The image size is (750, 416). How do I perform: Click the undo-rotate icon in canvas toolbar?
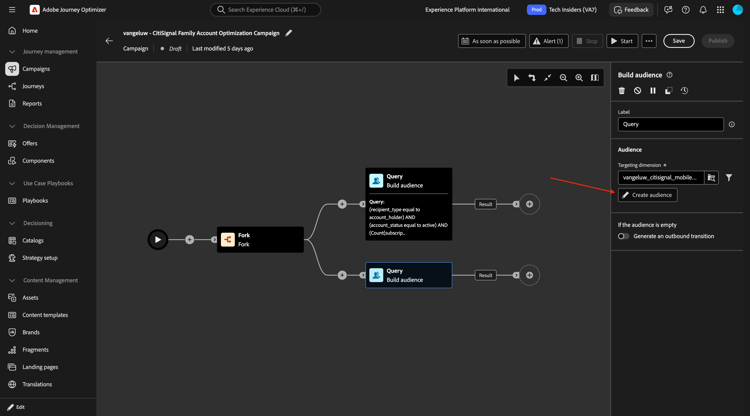pos(532,78)
